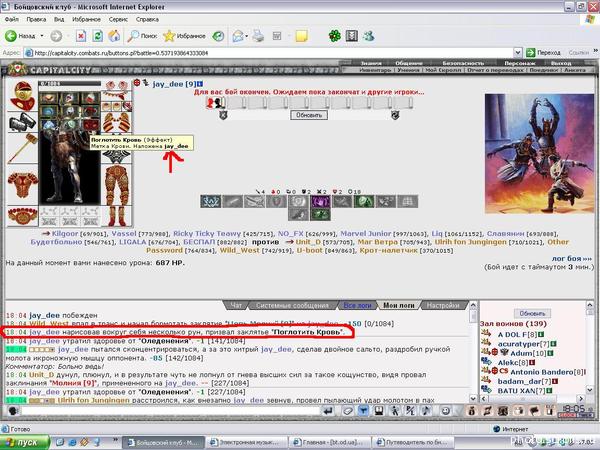The height and width of the screenshot is (450, 600).
Task: Open the лог боя link
Action: pos(571,259)
